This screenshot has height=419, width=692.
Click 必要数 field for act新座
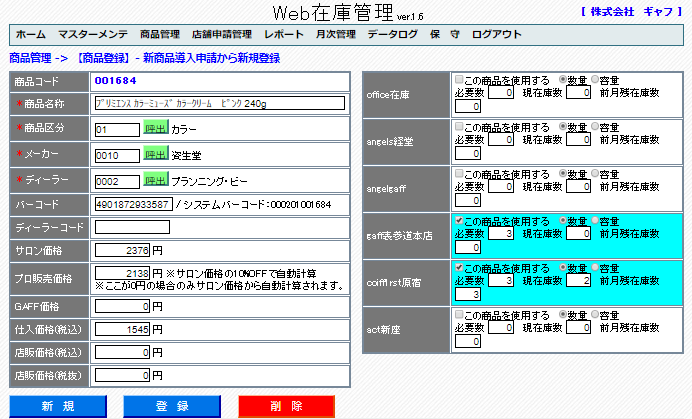click(x=501, y=328)
